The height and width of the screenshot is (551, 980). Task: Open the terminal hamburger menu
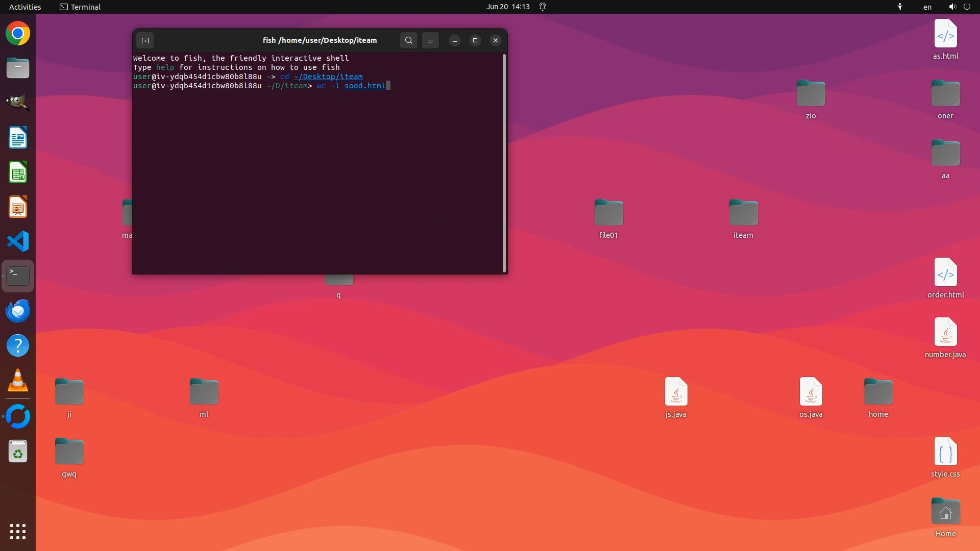tap(430, 40)
